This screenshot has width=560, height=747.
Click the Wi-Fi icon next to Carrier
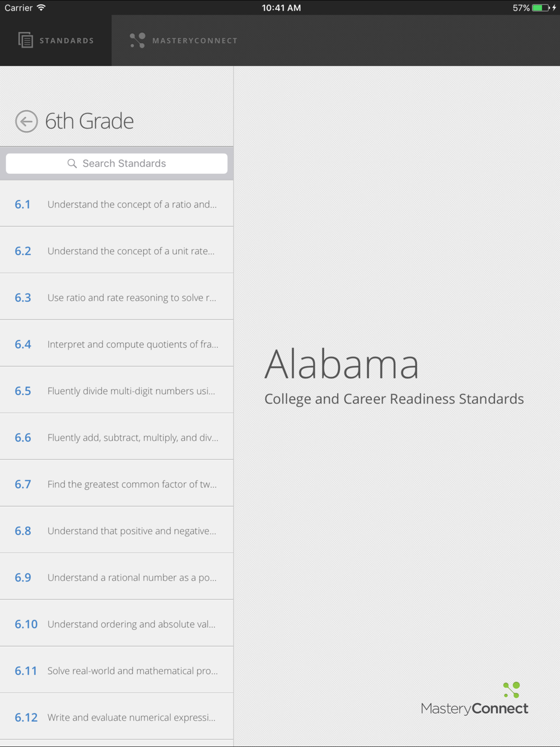(x=41, y=8)
